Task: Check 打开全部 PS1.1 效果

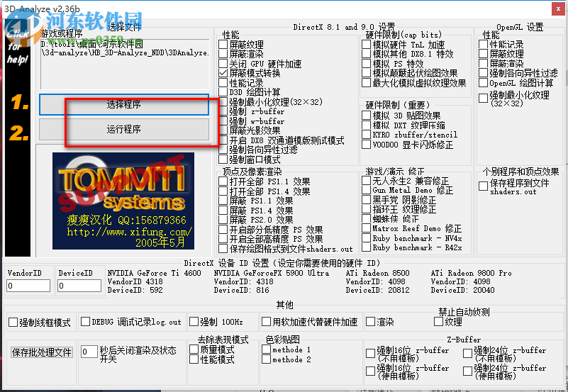Action: 223,181
